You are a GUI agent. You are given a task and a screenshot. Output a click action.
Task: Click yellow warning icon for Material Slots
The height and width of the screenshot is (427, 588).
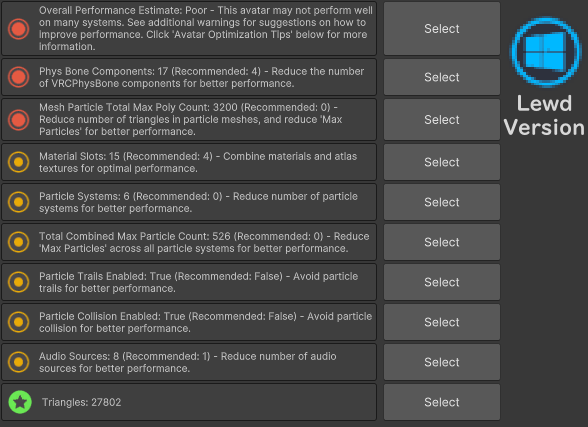19,162
